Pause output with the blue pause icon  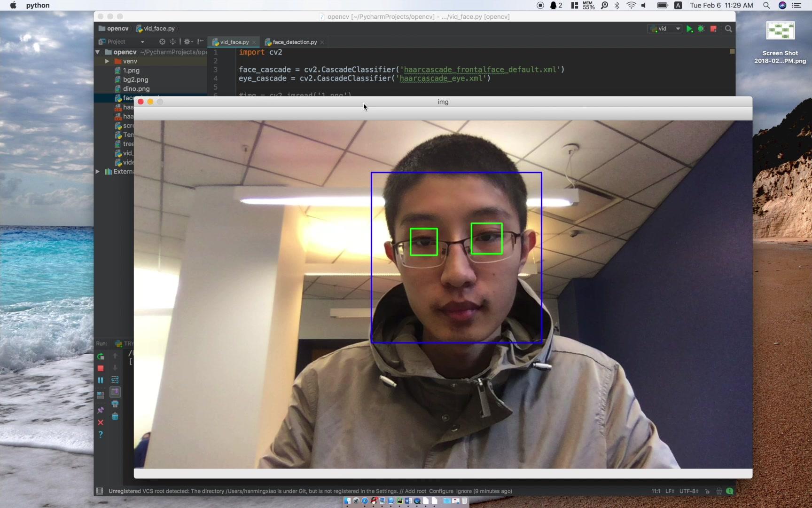101,380
